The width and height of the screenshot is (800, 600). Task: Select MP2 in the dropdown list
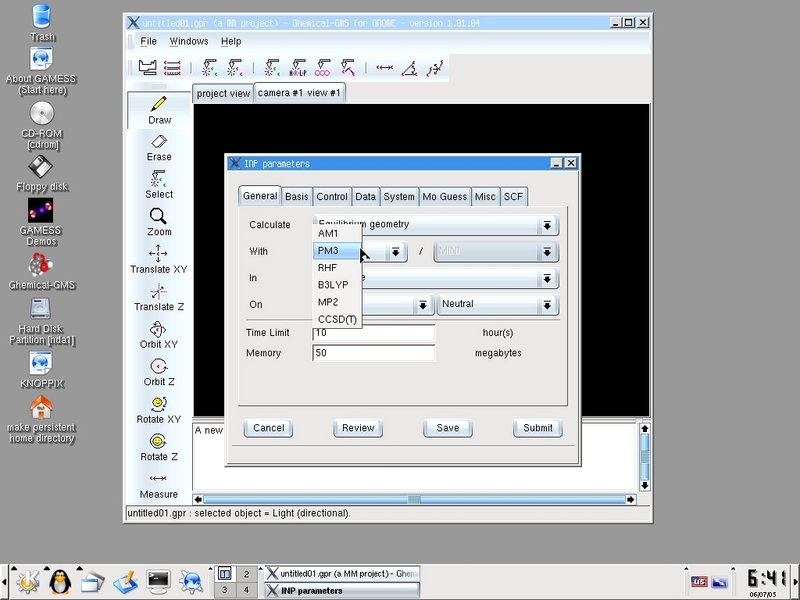(x=329, y=302)
